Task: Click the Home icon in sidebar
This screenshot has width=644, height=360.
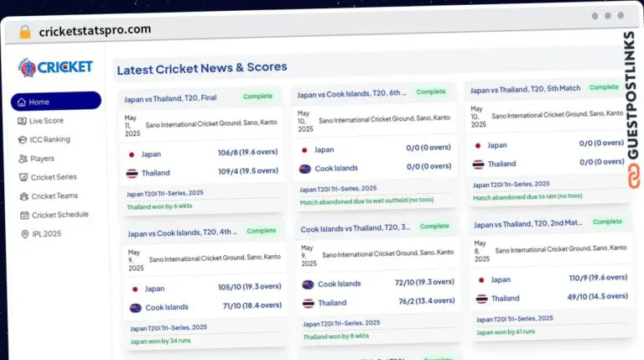Action: point(22,102)
